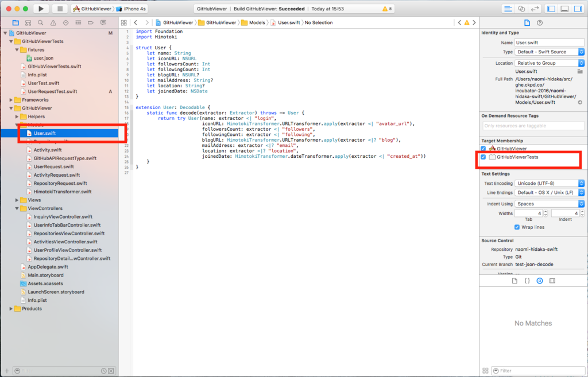
Task: Reveal full path in Finder arrow
Action: coord(580,102)
